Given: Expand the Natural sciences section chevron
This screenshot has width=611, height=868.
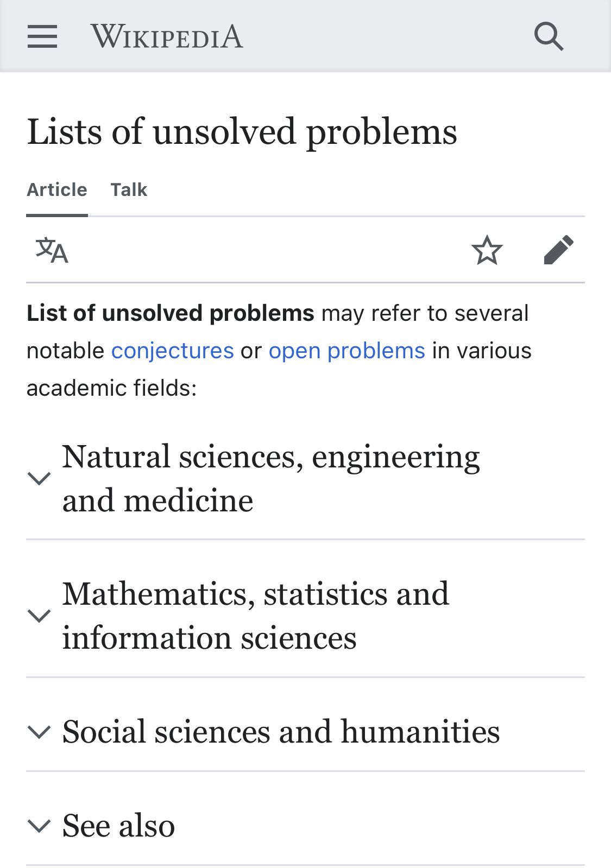Looking at the screenshot, I should pos(39,478).
